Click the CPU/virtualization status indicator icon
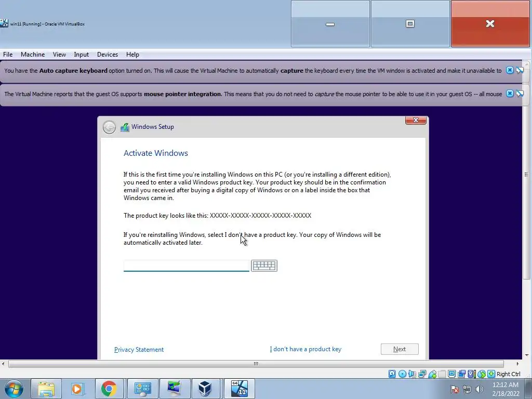This screenshot has width=532, height=399. (471, 374)
